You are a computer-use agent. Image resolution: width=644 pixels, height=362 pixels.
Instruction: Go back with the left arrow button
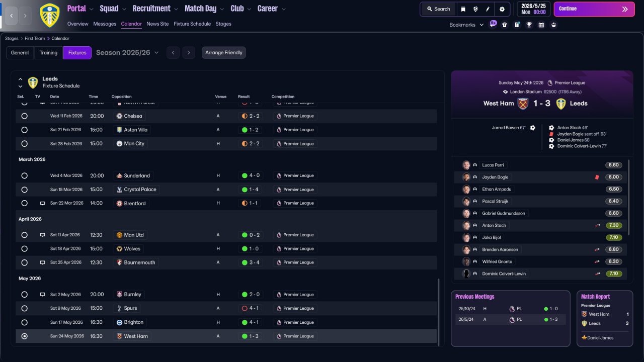pos(12,16)
